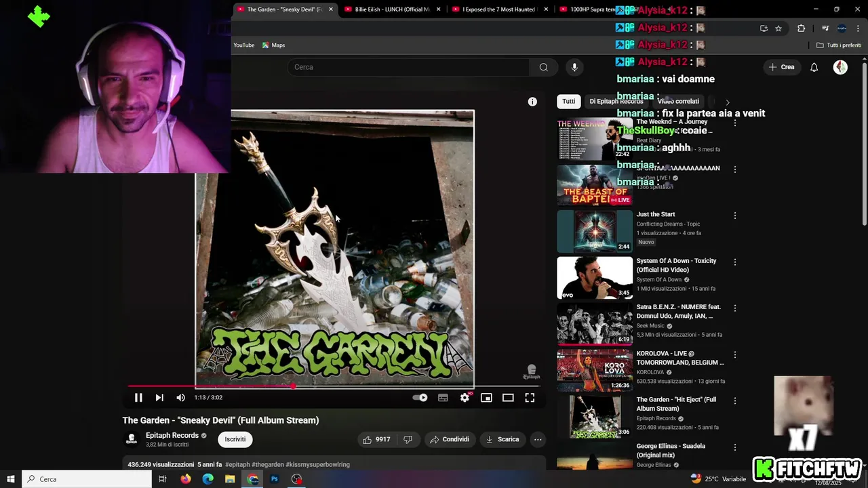Open Satra B.E.N.Z. NUMERE video title

click(678, 311)
